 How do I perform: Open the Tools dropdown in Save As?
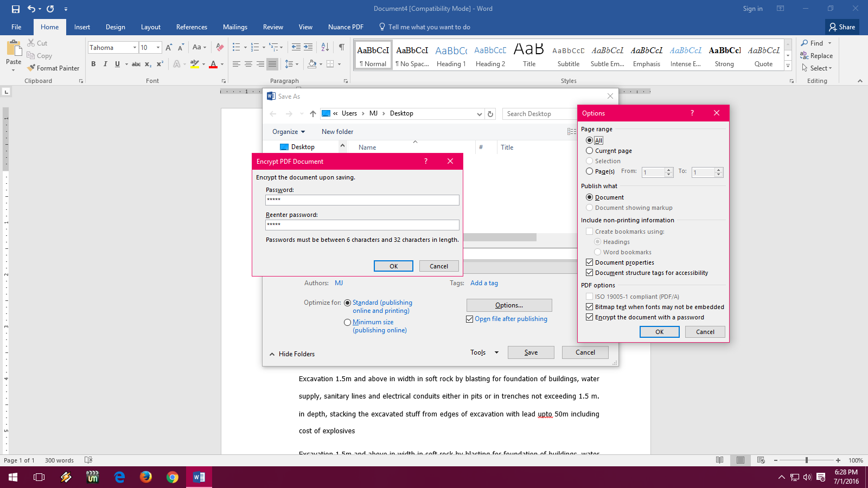(x=484, y=352)
